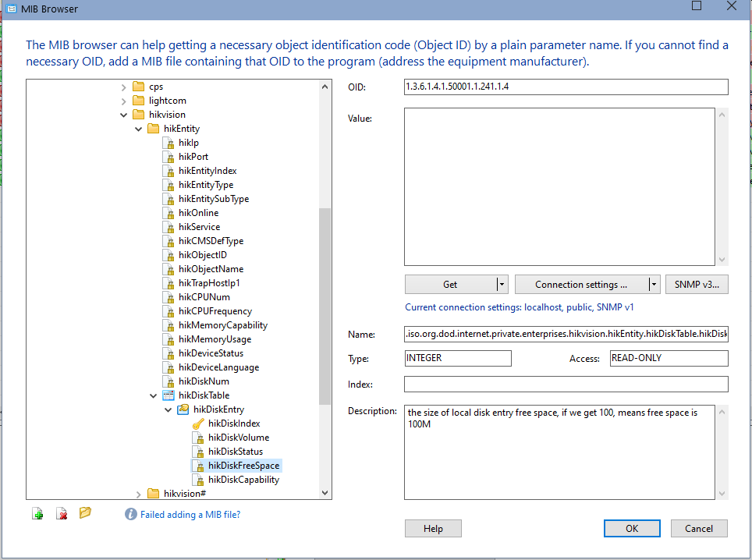
Task: Click the hikDiskNum node icon
Action: [x=168, y=381]
